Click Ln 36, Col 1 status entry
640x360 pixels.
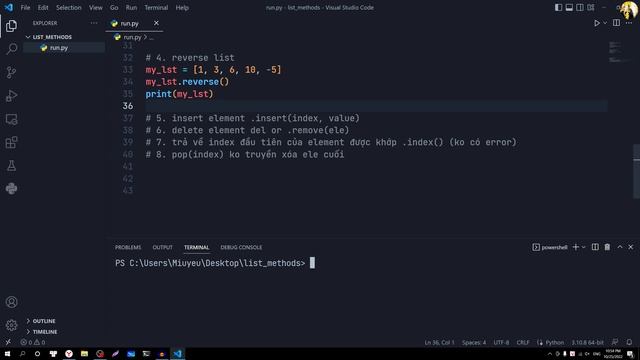(x=439, y=342)
